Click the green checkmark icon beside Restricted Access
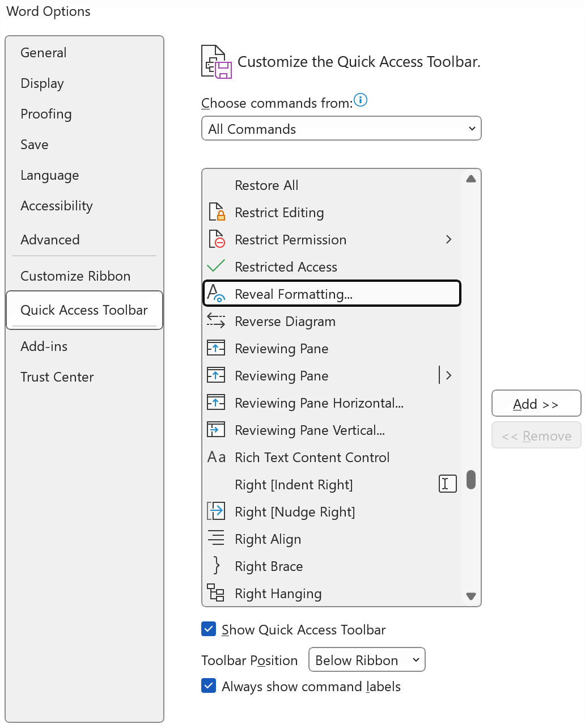This screenshot has height=728, width=585. pyautogui.click(x=216, y=266)
